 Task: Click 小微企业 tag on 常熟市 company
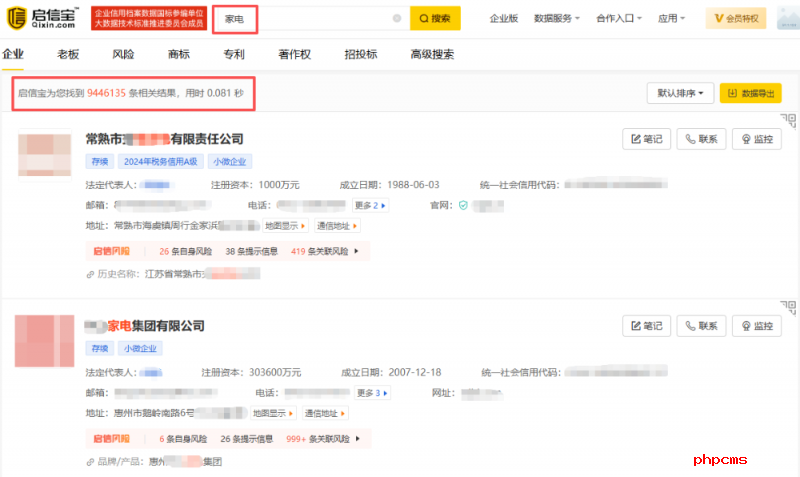pyautogui.click(x=230, y=162)
